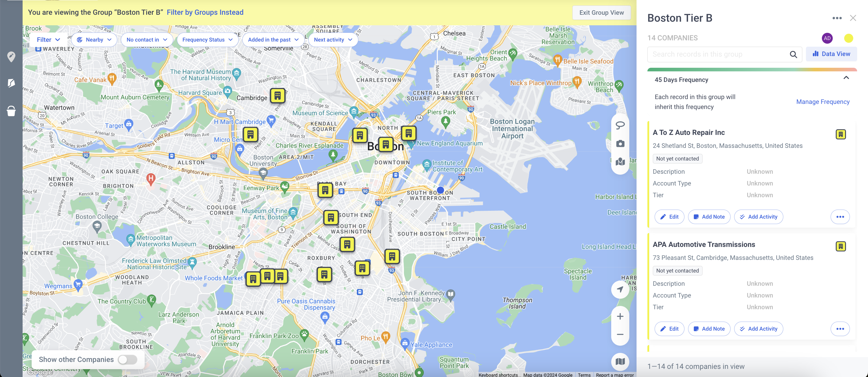Click the Terms link on map footer
Viewport: 868px width, 377px height.
pos(584,375)
